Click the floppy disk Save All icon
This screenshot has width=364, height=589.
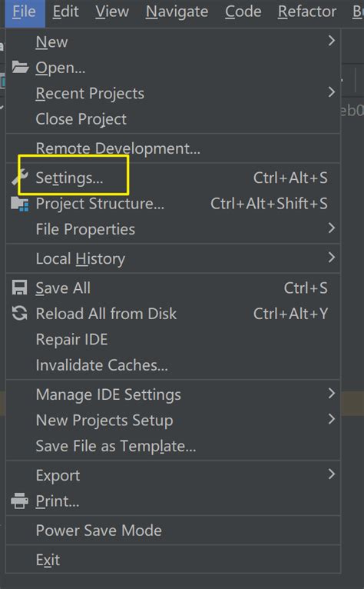(19, 288)
